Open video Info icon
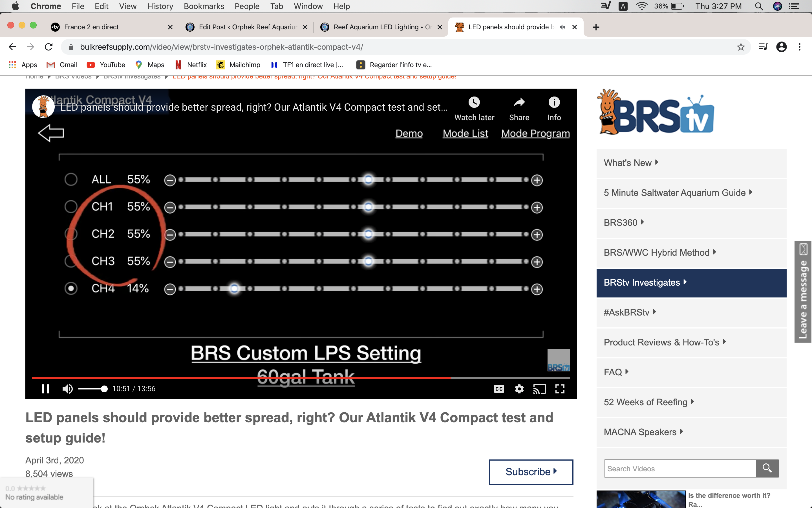The height and width of the screenshot is (508, 812). click(x=554, y=102)
